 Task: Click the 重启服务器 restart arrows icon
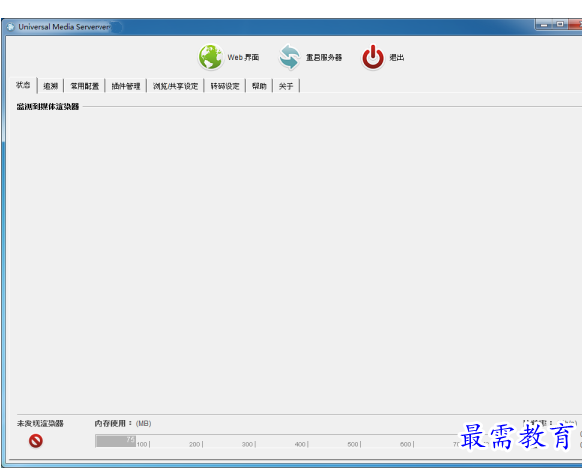(290, 57)
